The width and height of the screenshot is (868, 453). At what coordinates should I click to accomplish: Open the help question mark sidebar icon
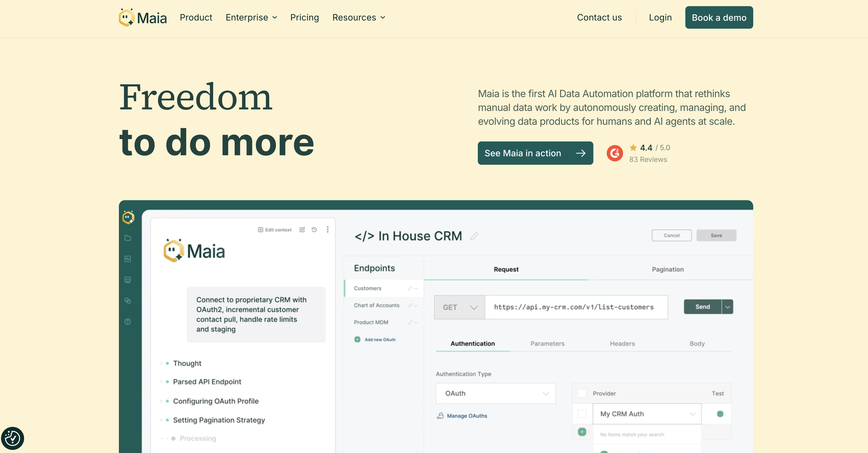coord(128,322)
